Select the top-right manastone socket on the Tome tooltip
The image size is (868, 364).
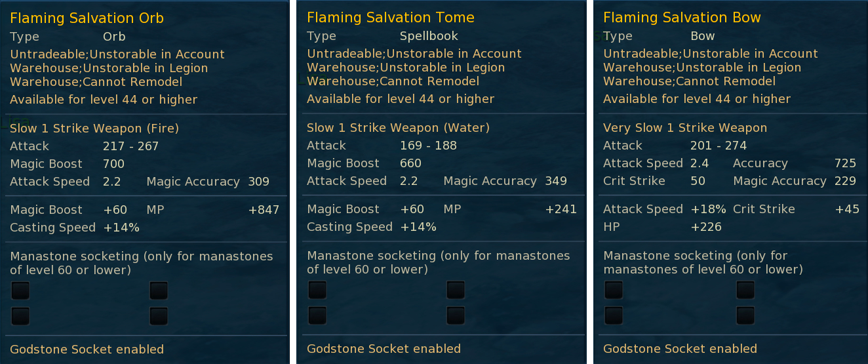(x=456, y=290)
